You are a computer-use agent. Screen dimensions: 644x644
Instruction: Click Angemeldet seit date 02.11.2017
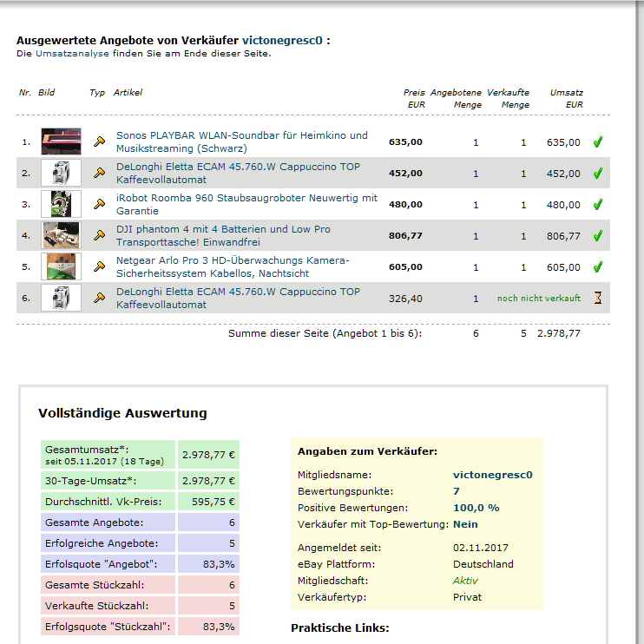tap(481, 548)
